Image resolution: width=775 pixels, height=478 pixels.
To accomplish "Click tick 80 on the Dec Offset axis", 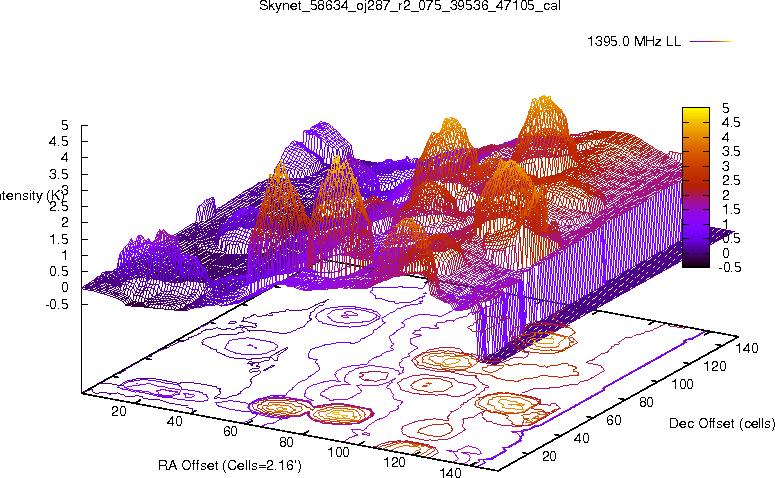I will click(646, 402).
